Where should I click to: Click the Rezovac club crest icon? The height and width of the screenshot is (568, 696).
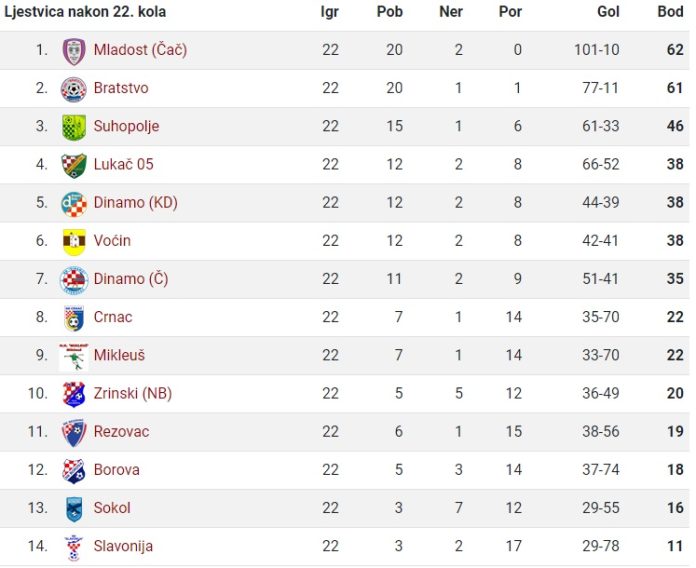(74, 433)
